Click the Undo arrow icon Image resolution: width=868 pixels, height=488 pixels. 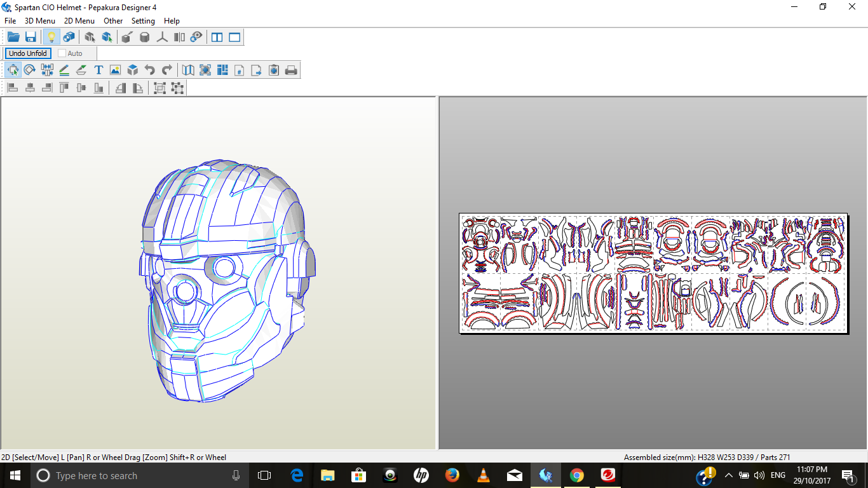click(150, 70)
